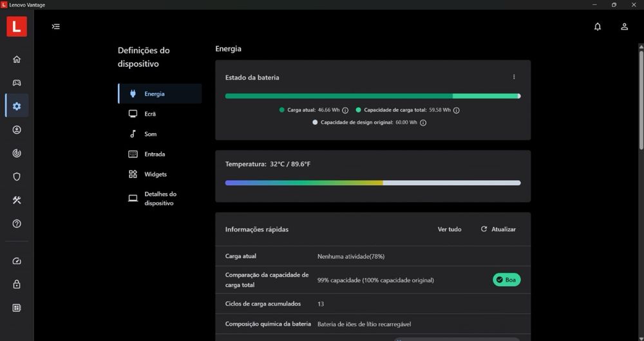
Task: Open the speedometer performance sidebar icon
Action: (x=17, y=261)
